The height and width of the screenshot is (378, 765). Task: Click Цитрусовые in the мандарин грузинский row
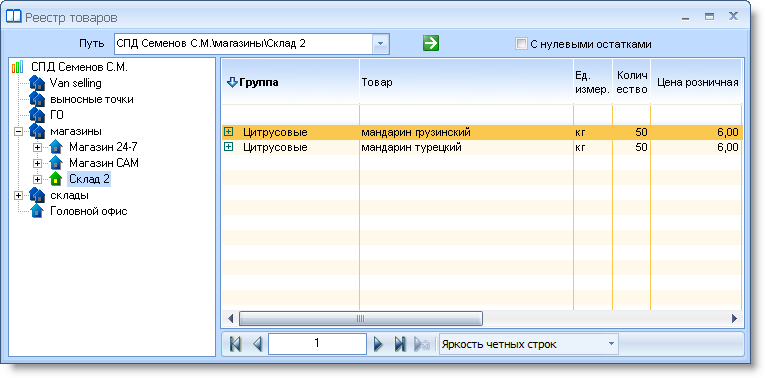(x=275, y=132)
